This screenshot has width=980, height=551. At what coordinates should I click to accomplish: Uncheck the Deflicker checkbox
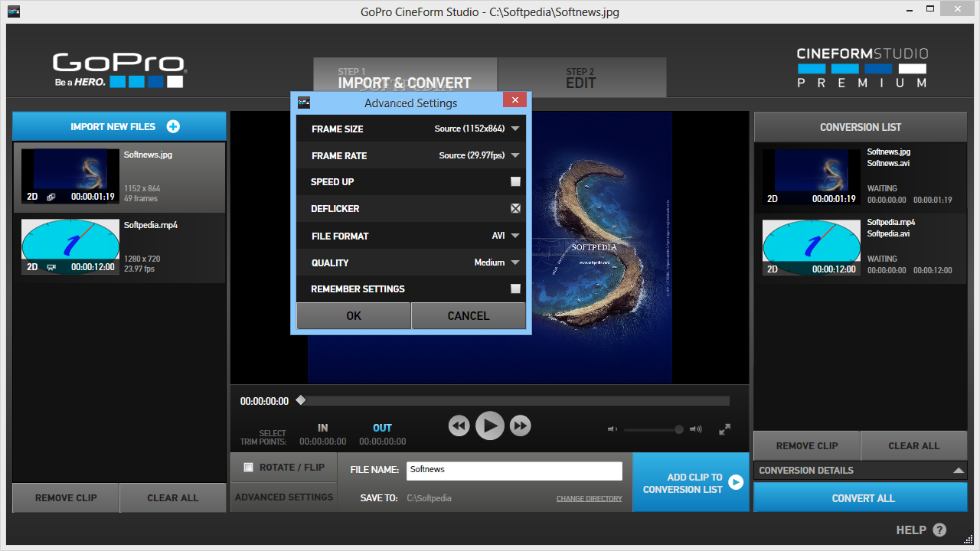(515, 208)
